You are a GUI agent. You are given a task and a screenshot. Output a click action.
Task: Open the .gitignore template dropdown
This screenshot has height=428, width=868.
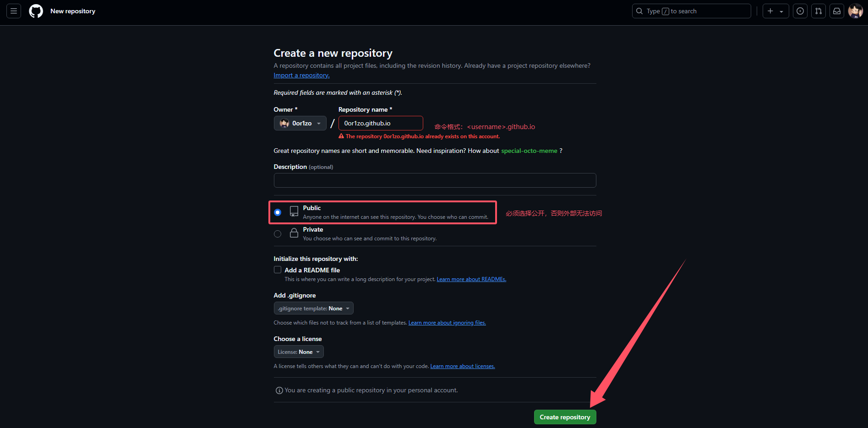(x=314, y=308)
